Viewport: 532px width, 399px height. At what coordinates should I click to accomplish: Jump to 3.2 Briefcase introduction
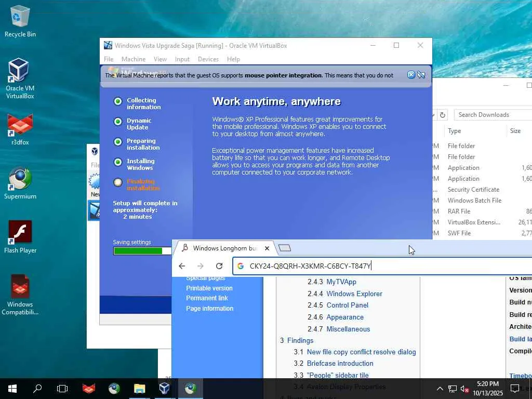coord(340,363)
